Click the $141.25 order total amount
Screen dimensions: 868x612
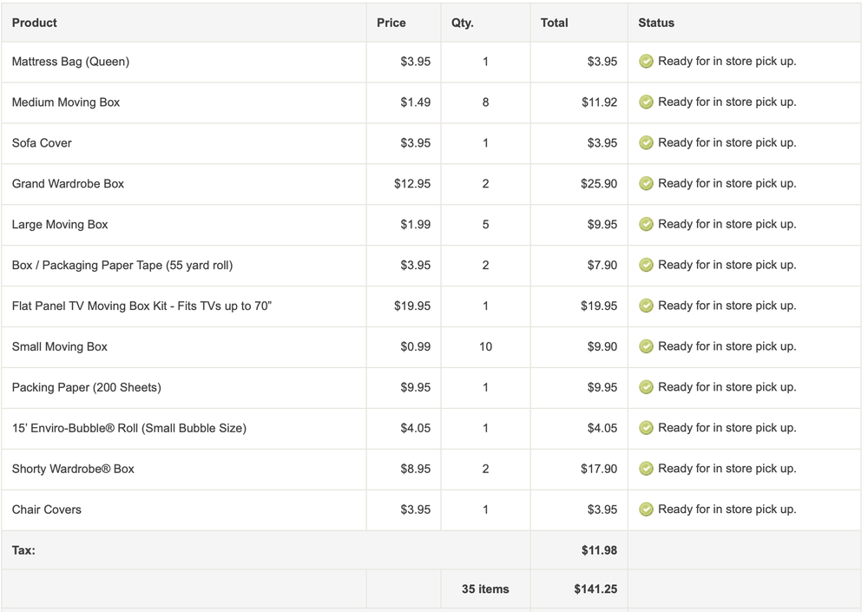595,589
